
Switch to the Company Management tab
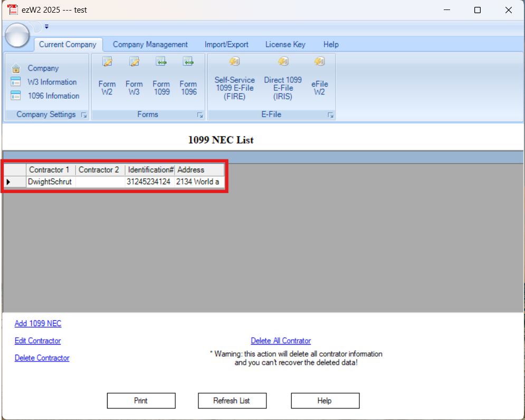pyautogui.click(x=150, y=44)
